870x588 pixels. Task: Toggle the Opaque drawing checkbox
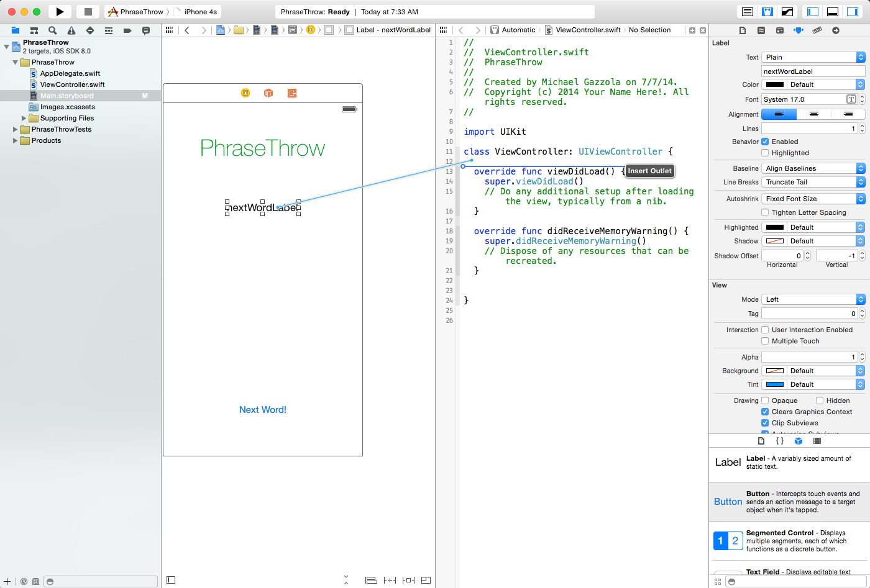coord(765,400)
